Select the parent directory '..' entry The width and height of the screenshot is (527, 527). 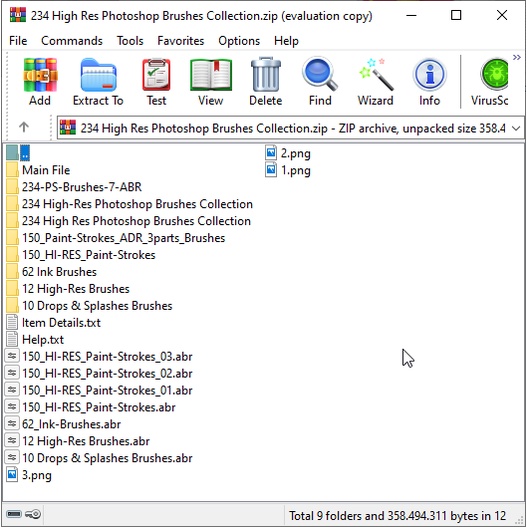tap(18, 153)
